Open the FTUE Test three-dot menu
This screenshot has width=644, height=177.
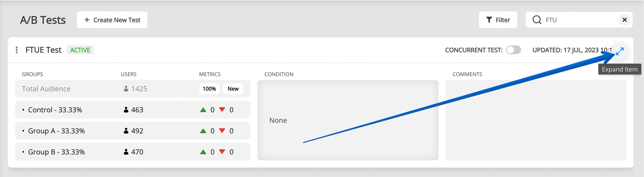[16, 50]
